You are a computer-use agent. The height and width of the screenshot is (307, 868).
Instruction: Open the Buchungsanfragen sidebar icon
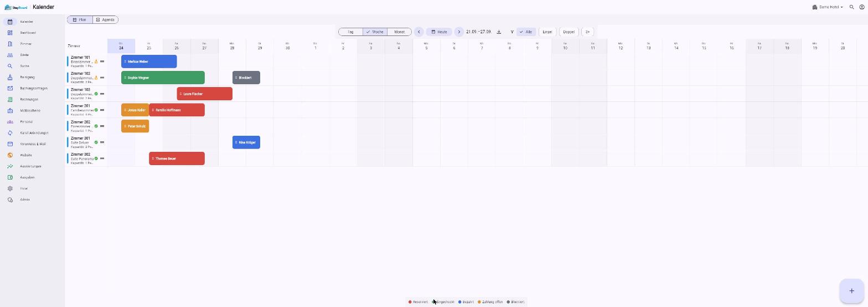coord(10,88)
